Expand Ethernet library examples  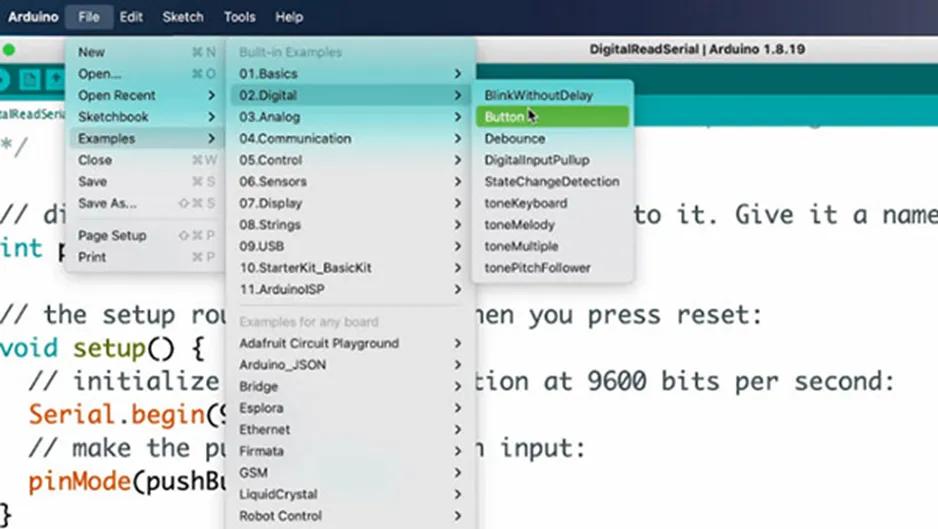click(x=351, y=429)
